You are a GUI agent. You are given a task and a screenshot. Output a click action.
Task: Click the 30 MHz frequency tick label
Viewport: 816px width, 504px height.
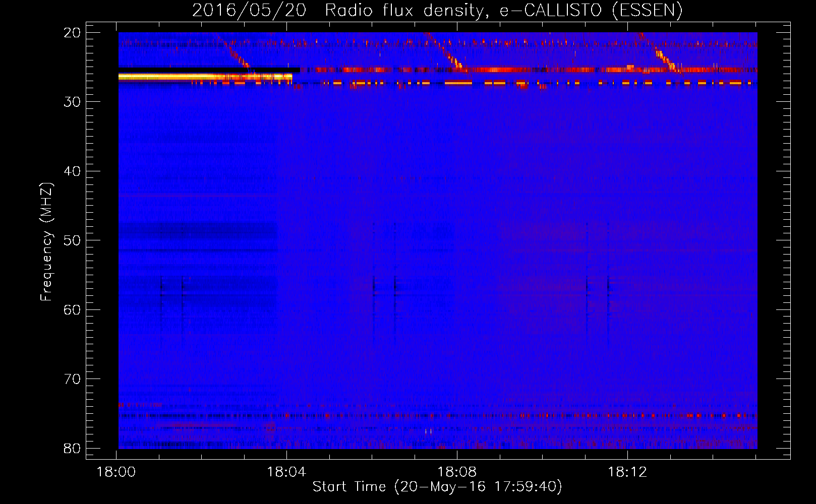click(73, 102)
